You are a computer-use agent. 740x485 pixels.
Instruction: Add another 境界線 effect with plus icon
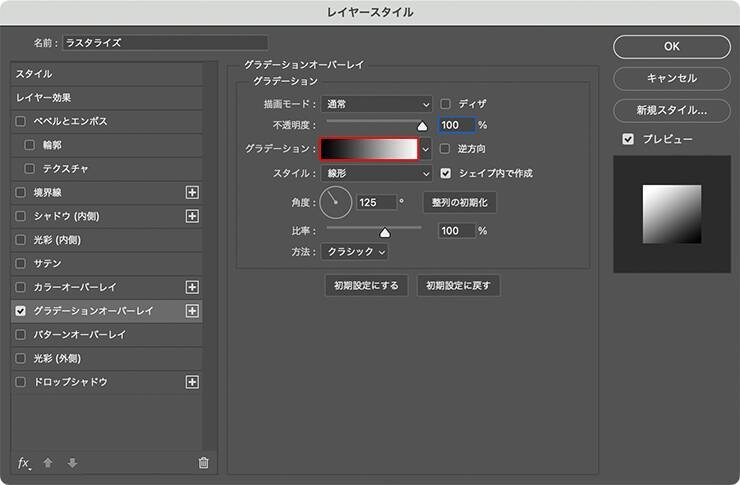coord(193,192)
